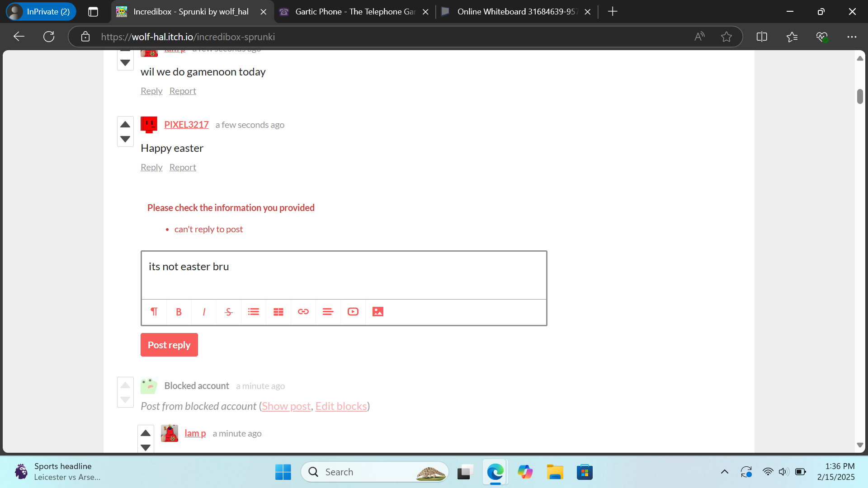Close the Online Whiteboard tab

tap(588, 12)
